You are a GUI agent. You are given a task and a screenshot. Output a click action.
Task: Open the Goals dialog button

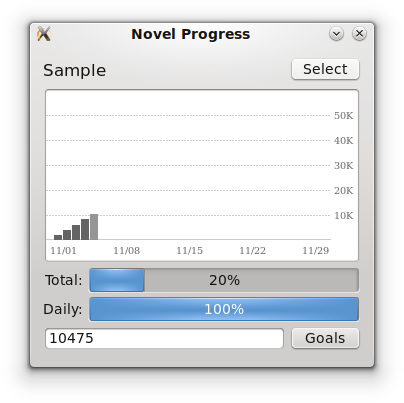[x=325, y=338]
